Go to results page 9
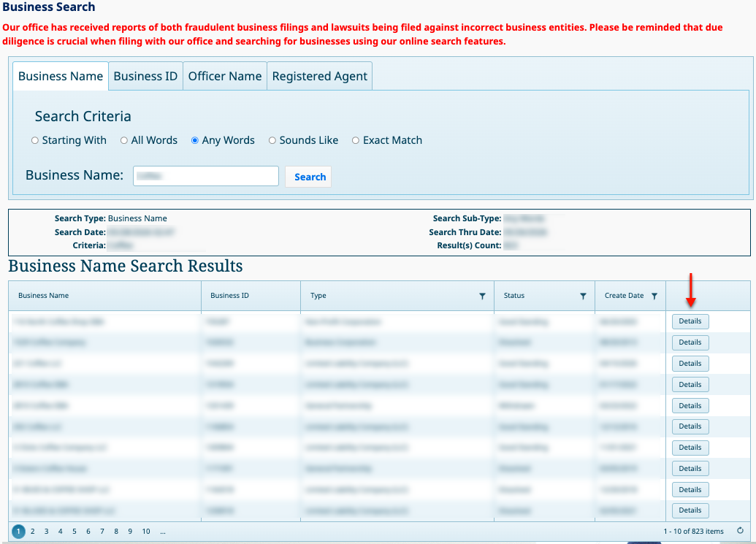This screenshot has width=756, height=544. coord(130,532)
